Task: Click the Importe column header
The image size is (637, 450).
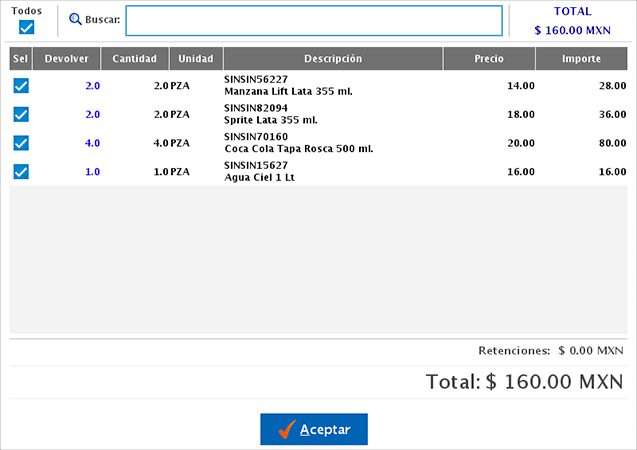Action: coord(581,58)
